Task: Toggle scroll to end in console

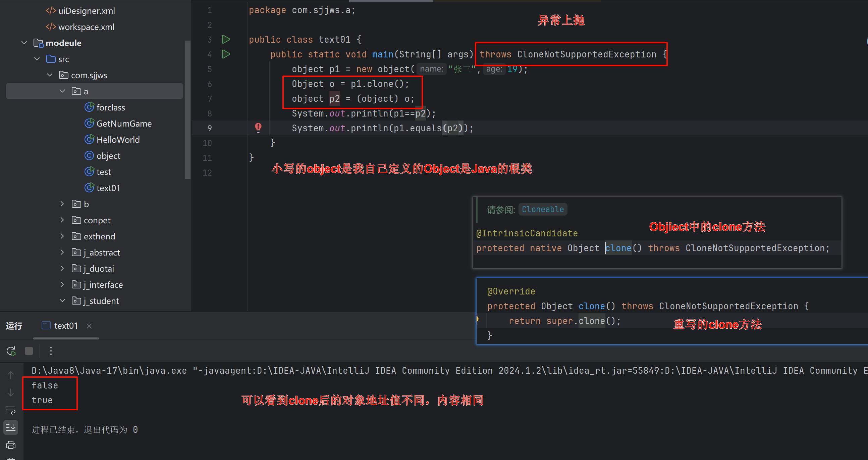Action: pos(11,427)
